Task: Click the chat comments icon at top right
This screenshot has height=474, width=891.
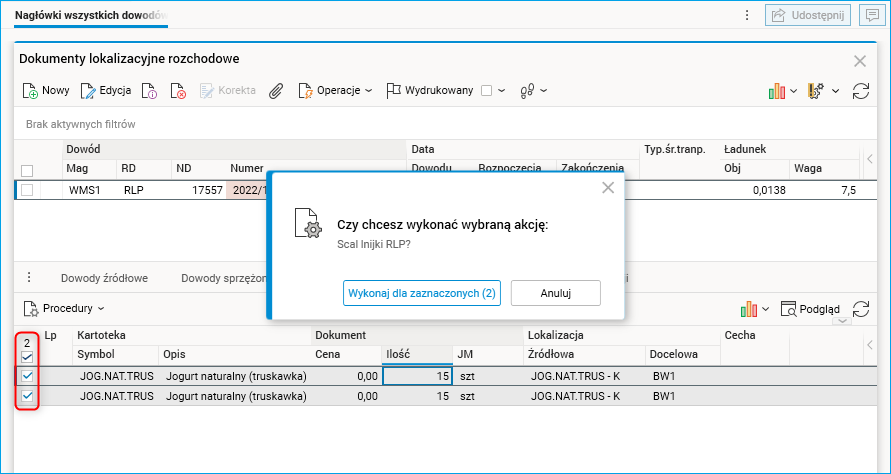Action: click(871, 15)
